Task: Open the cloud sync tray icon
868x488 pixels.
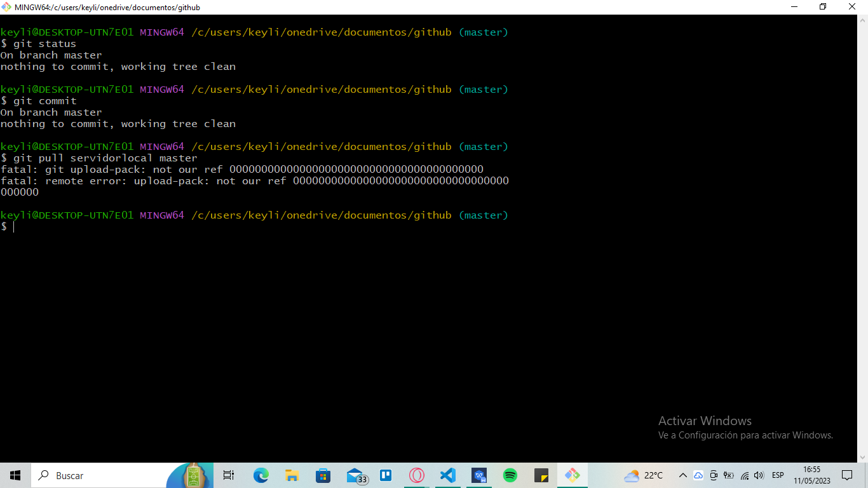Action: point(698,475)
